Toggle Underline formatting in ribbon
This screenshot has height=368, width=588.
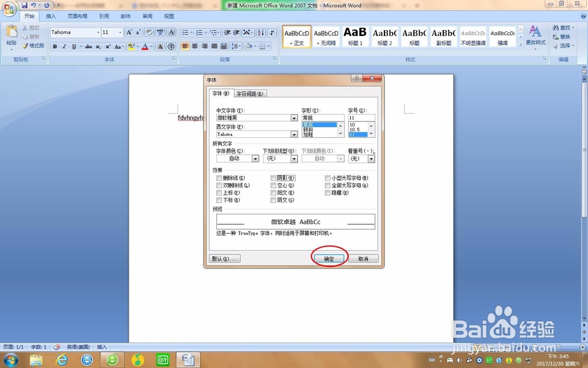click(x=74, y=47)
